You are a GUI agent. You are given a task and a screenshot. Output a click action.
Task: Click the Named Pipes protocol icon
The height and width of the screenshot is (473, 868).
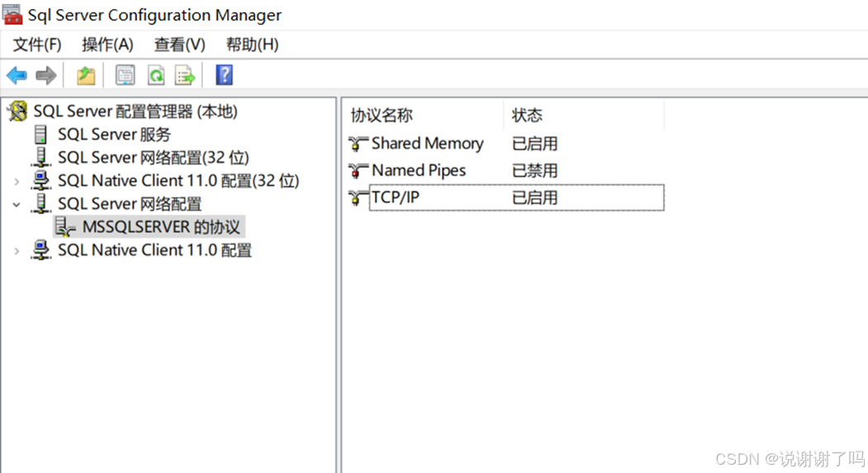tap(358, 171)
